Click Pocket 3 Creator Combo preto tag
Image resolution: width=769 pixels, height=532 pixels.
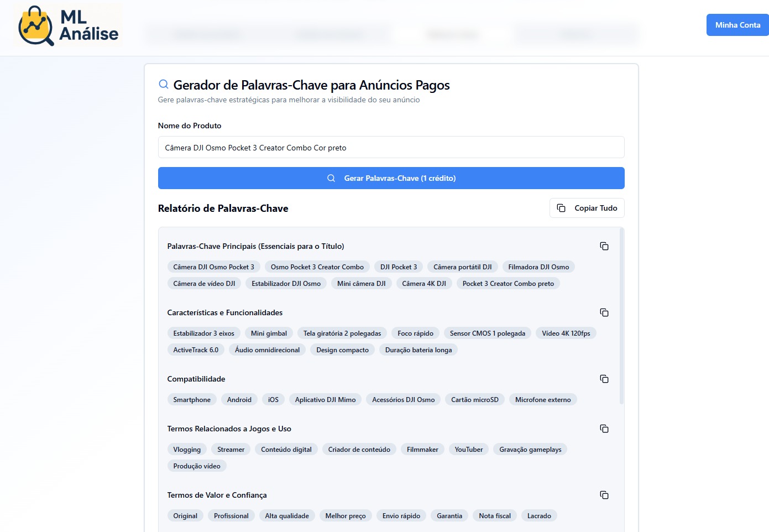(x=508, y=284)
